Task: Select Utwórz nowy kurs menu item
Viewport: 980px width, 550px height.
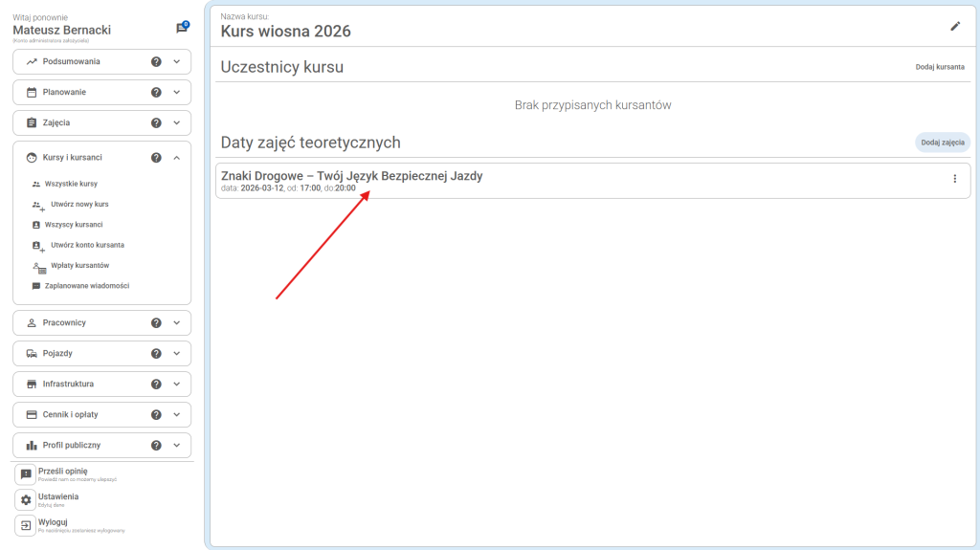Action: coord(79,205)
